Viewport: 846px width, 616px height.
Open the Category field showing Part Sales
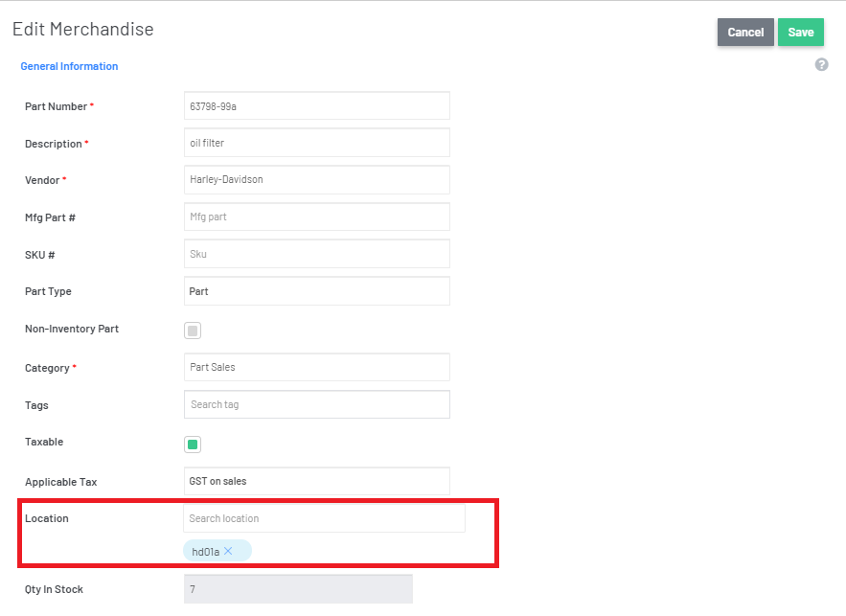click(x=317, y=367)
